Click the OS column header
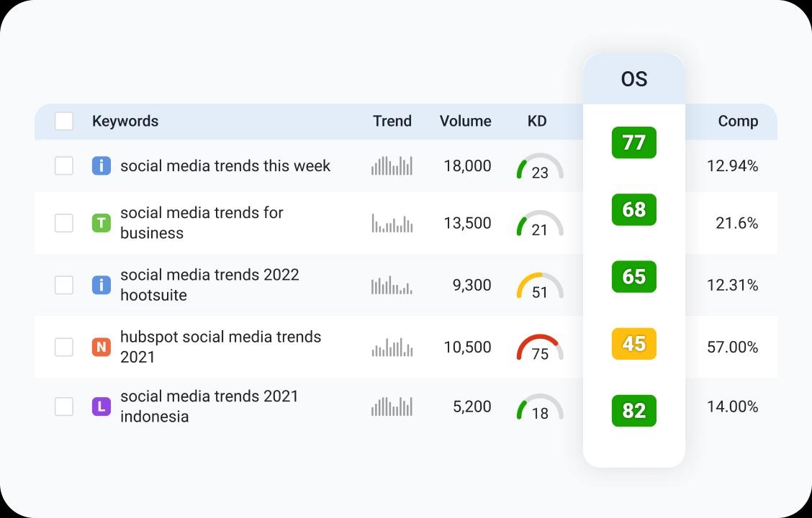The image size is (812, 518). click(x=633, y=79)
